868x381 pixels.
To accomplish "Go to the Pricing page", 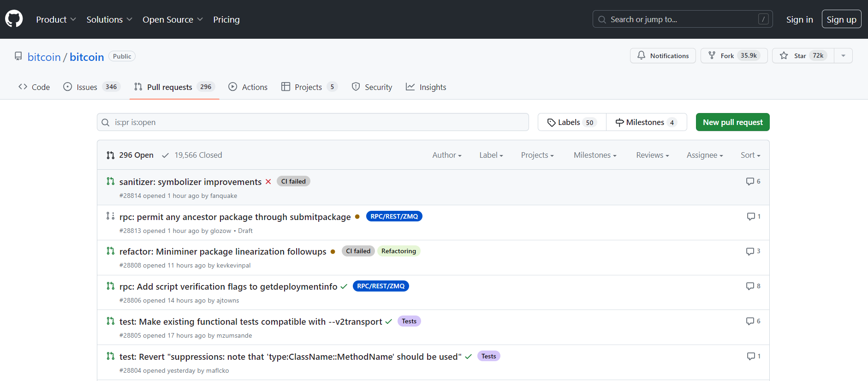I will click(x=226, y=19).
